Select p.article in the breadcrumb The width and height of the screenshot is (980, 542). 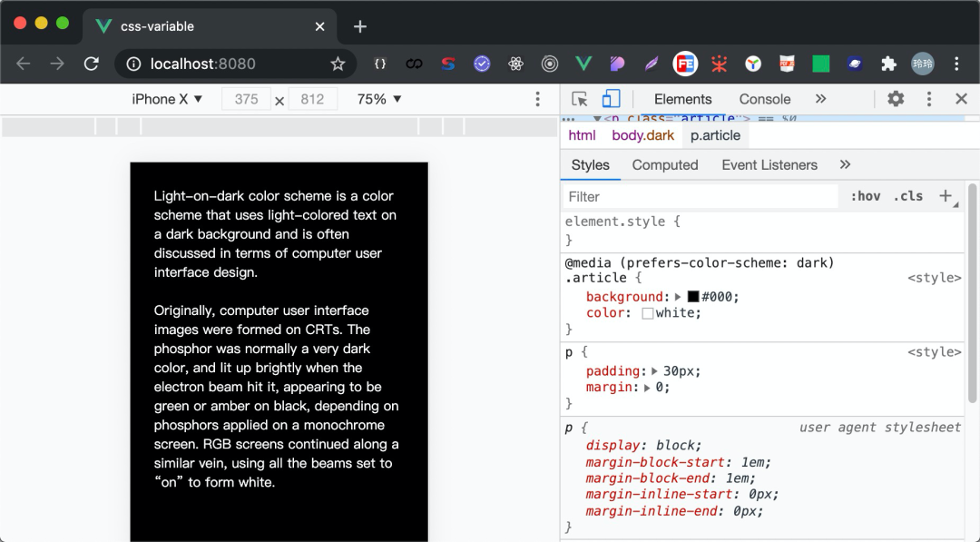click(715, 135)
